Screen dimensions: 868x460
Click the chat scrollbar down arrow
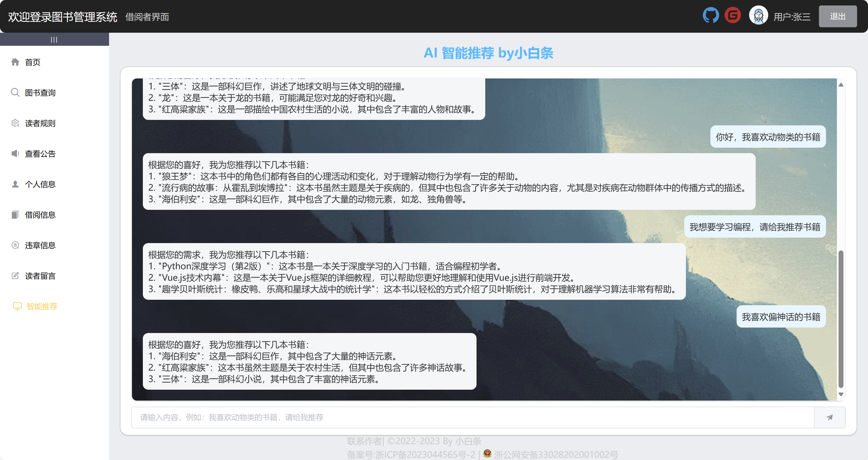(x=841, y=394)
